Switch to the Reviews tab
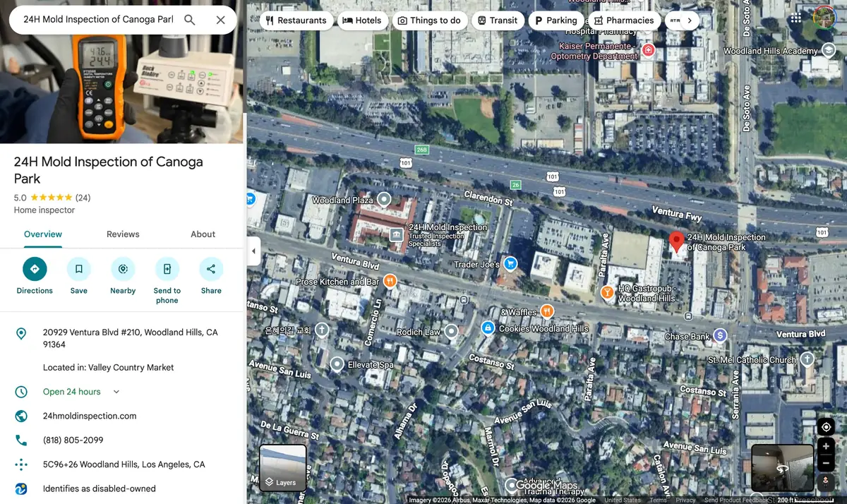This screenshot has height=504, width=847. click(123, 234)
